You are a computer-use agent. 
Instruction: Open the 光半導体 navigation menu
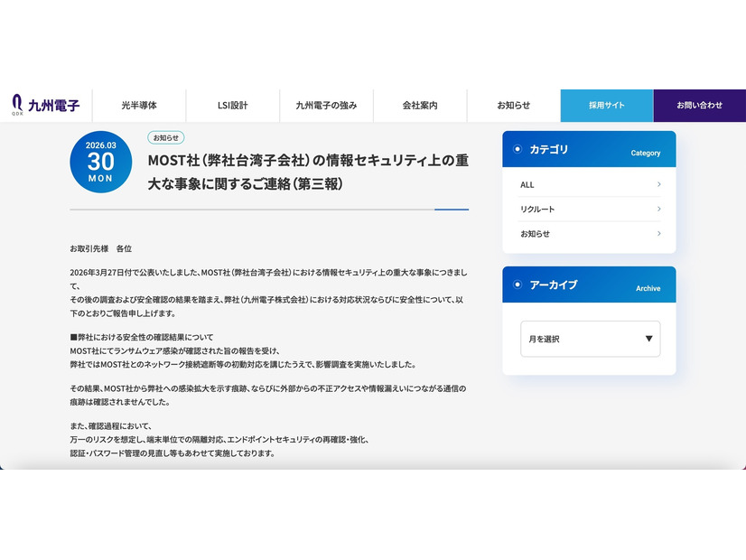point(138,105)
